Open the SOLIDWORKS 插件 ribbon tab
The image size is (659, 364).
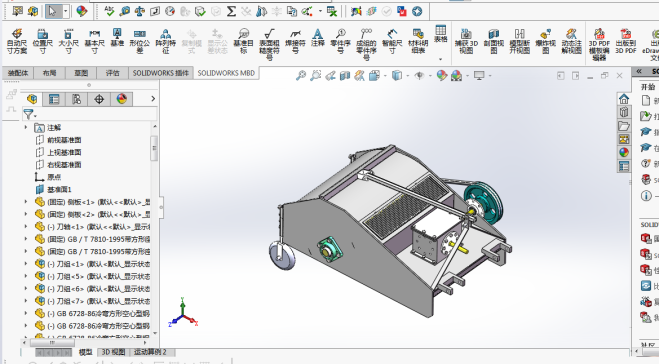click(x=161, y=73)
